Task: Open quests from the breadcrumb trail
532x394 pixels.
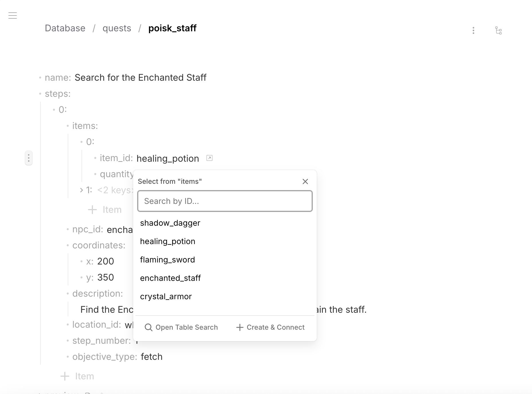Action: click(x=117, y=28)
